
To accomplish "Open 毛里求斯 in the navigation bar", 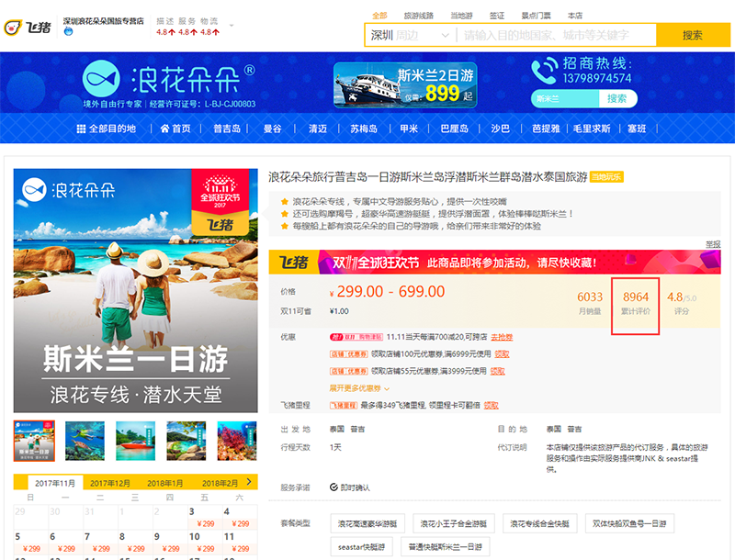I will click(x=592, y=129).
